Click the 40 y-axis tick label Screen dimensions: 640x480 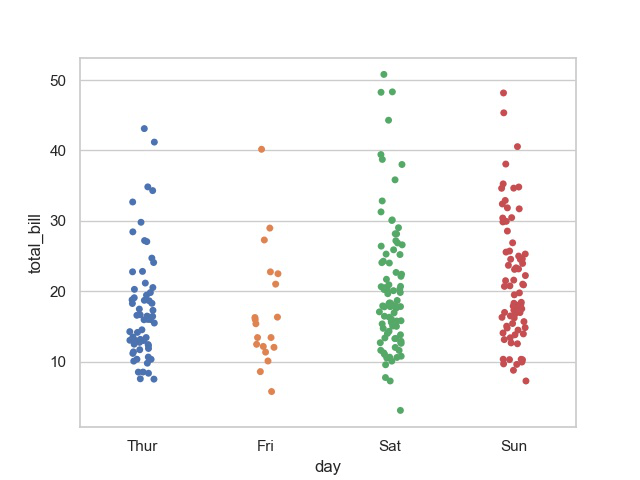tap(60, 151)
